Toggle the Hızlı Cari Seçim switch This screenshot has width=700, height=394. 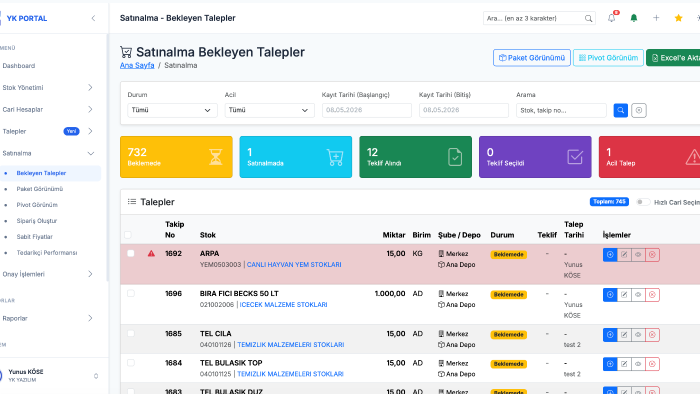click(x=643, y=202)
